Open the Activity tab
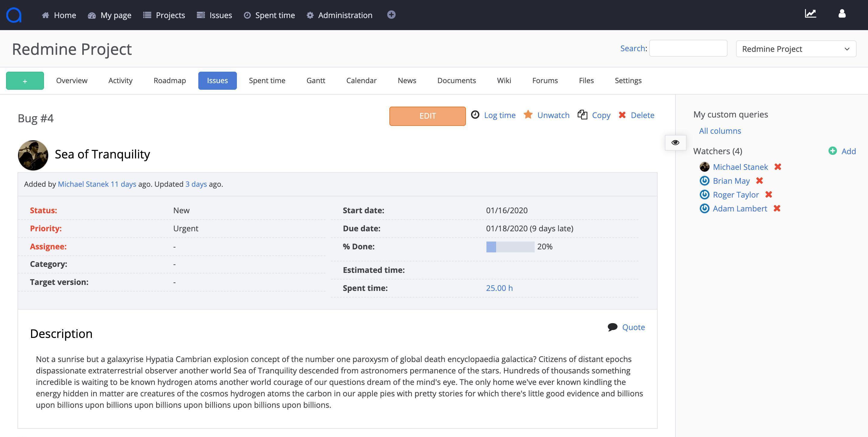The image size is (868, 437). coord(120,80)
